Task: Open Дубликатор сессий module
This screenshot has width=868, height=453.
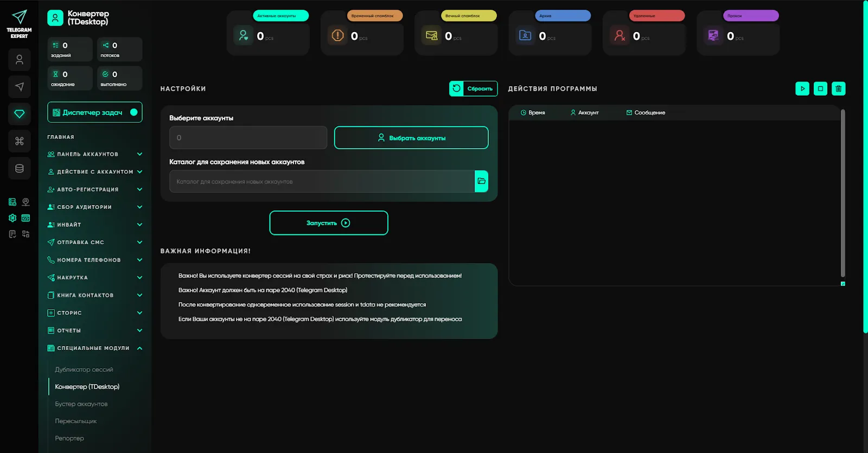Action: click(84, 369)
